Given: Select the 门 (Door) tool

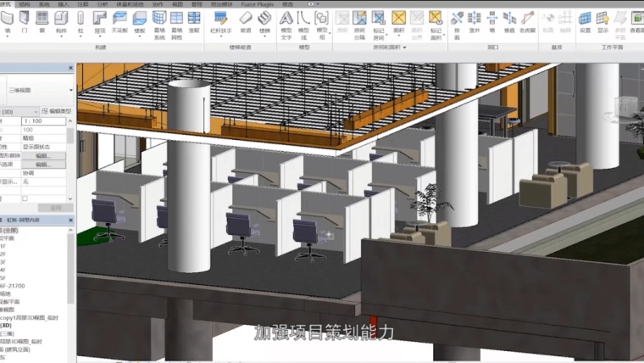Looking at the screenshot, I should pos(24,20).
